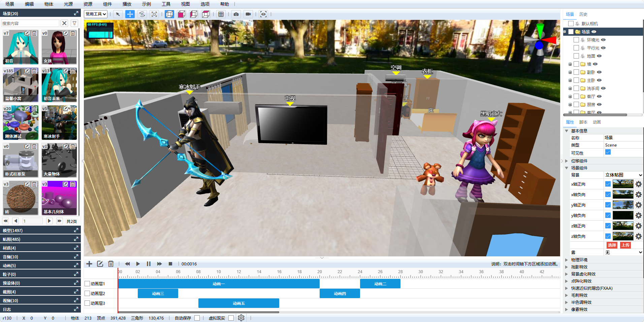The height and width of the screenshot is (322, 644).
Task: Start recording with video camera icon
Action: pos(248,14)
